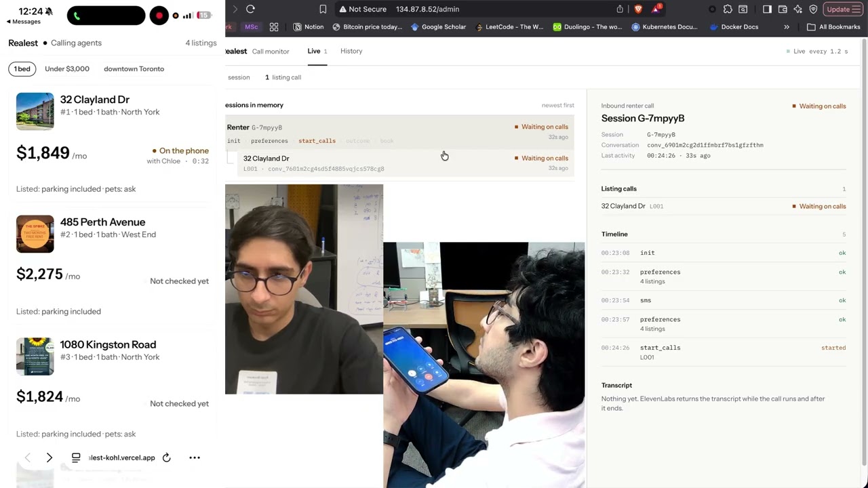The height and width of the screenshot is (488, 868).
Task: Open the Brave Wallet icon
Action: tap(783, 9)
